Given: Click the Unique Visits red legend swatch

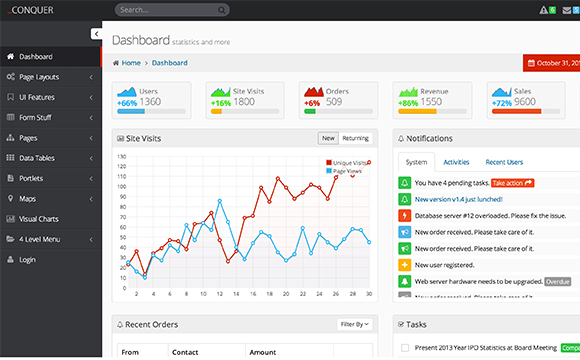Looking at the screenshot, I should coord(329,162).
